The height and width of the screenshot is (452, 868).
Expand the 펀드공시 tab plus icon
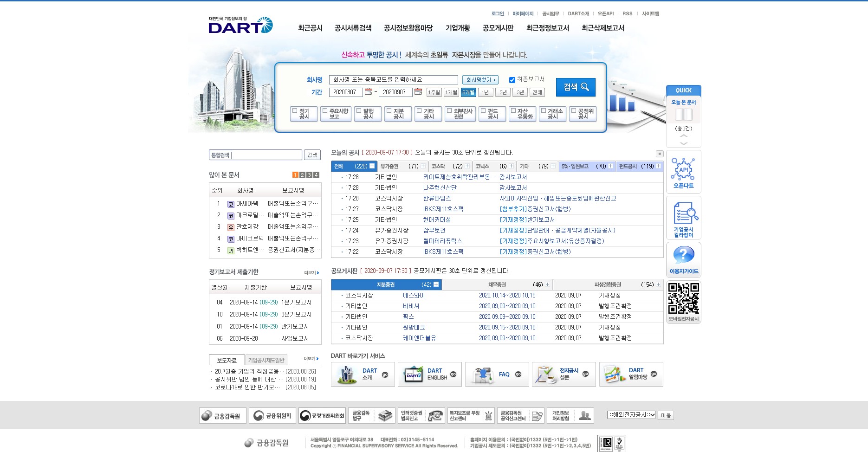point(658,166)
